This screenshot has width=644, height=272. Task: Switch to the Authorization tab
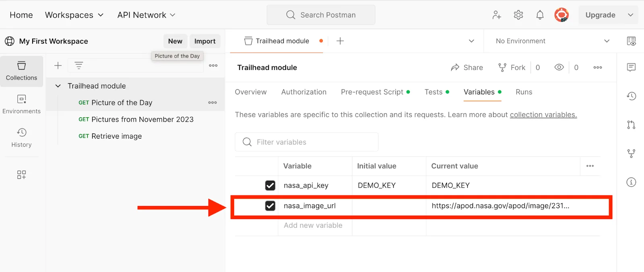pyautogui.click(x=304, y=92)
